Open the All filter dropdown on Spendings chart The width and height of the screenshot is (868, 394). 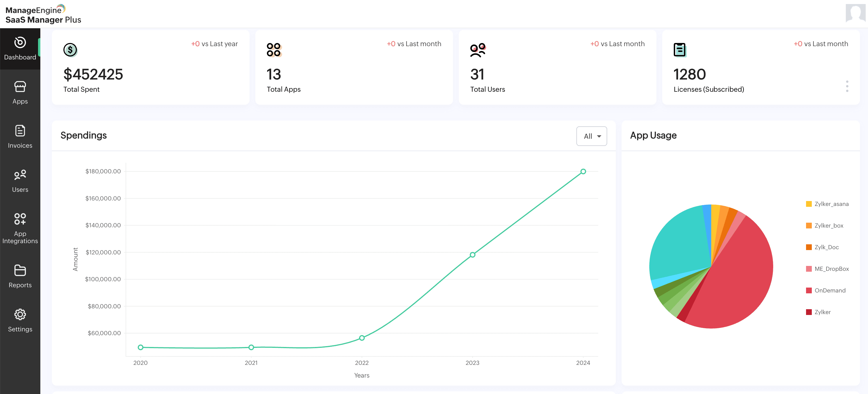click(x=591, y=136)
